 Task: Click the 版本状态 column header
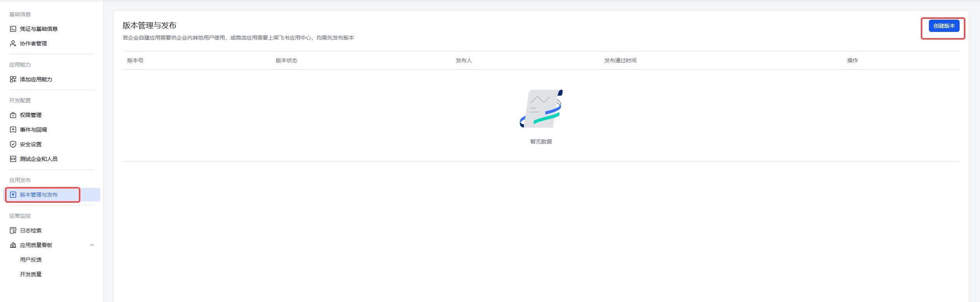tap(286, 60)
